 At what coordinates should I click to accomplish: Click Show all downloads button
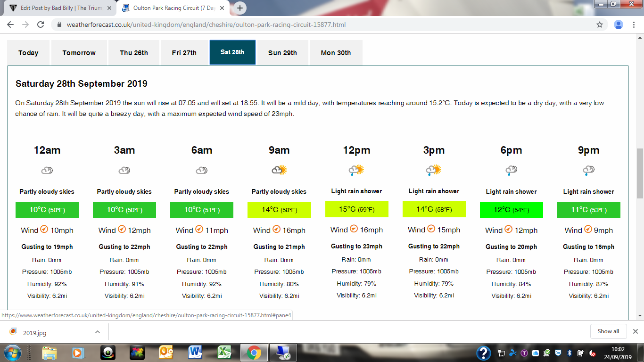(608, 331)
